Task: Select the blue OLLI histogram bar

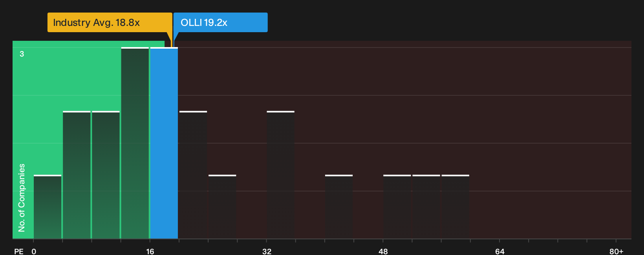Action: coord(164,143)
